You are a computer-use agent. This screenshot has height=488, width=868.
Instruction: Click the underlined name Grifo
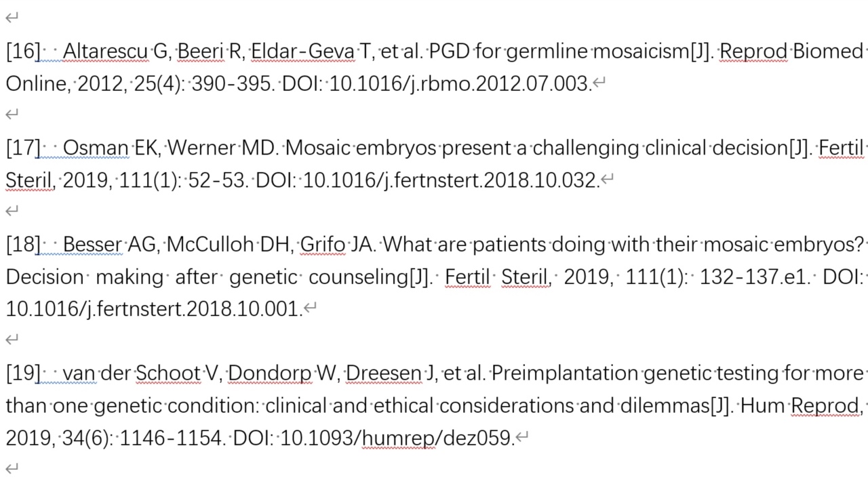(322, 244)
